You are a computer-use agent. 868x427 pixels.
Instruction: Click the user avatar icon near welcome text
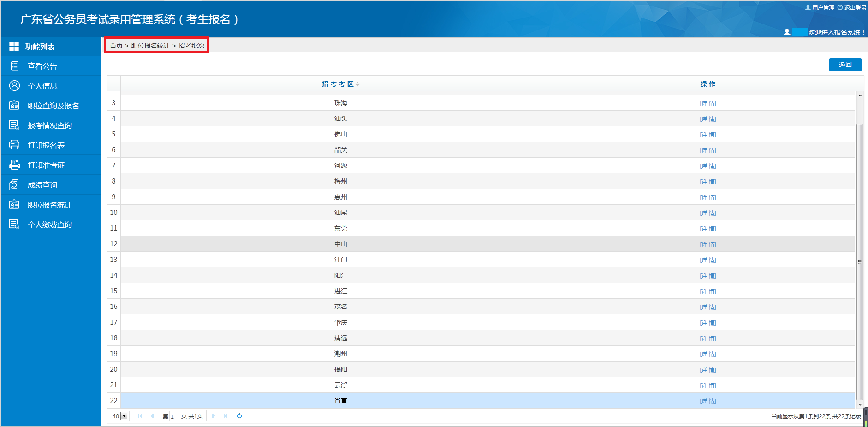point(787,32)
